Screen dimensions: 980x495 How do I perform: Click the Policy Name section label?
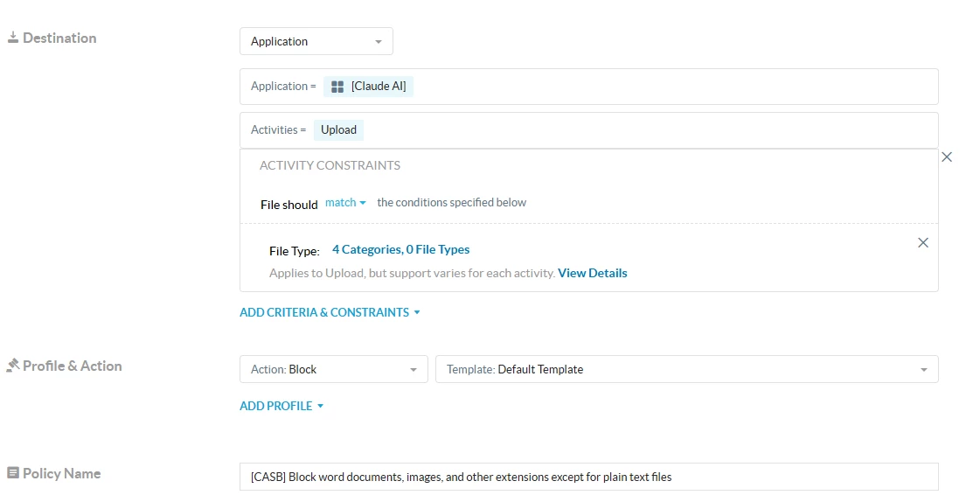click(x=62, y=474)
